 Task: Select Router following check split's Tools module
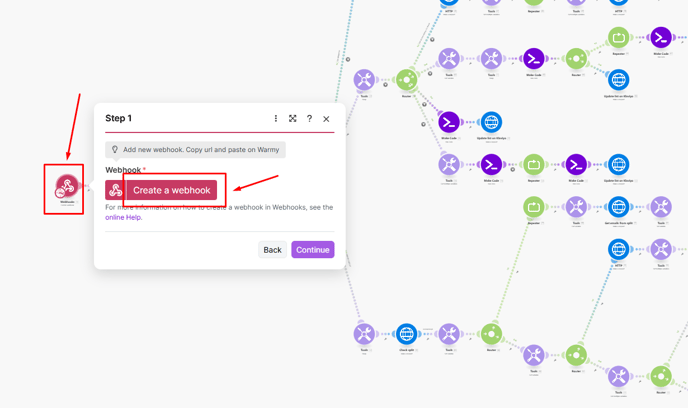[491, 334]
